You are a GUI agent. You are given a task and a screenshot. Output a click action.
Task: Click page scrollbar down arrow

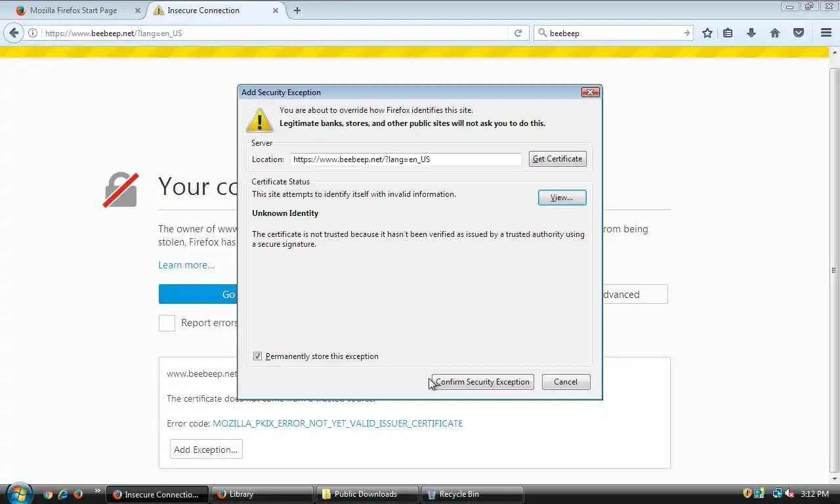[x=834, y=478]
